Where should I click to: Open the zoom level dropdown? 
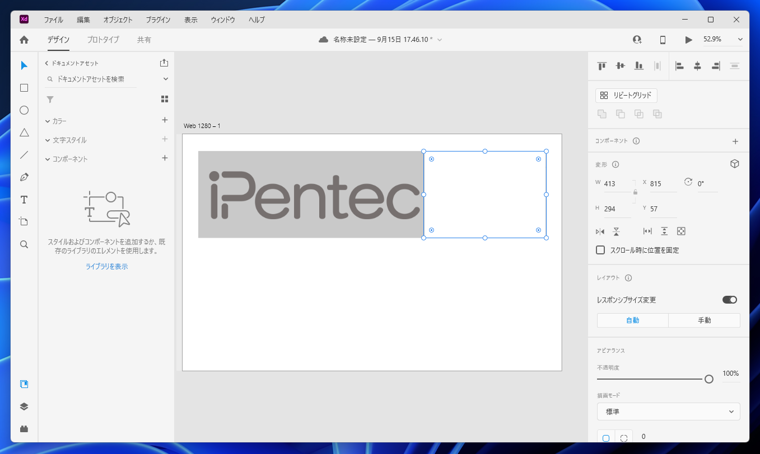point(740,40)
